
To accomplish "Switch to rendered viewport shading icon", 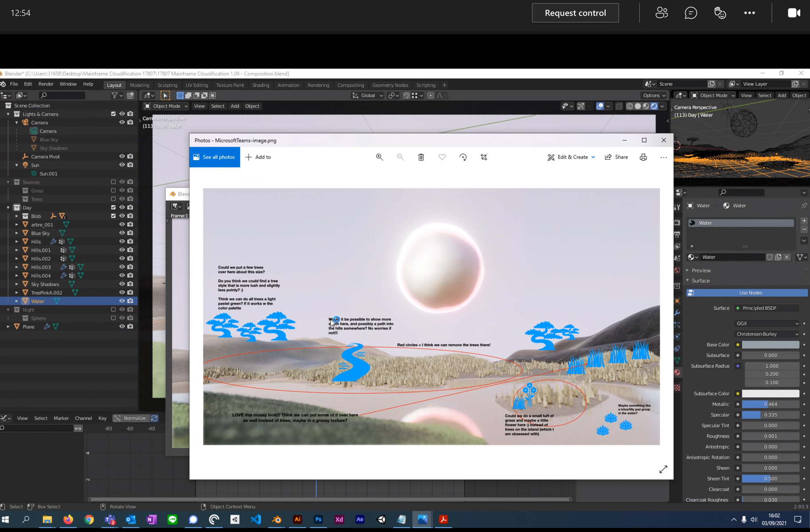I will pos(654,106).
